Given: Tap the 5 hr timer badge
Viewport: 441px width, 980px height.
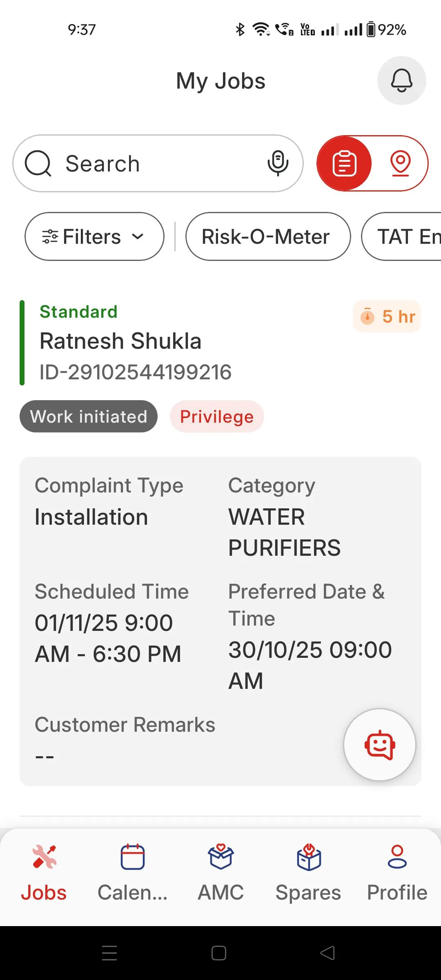Looking at the screenshot, I should point(387,316).
